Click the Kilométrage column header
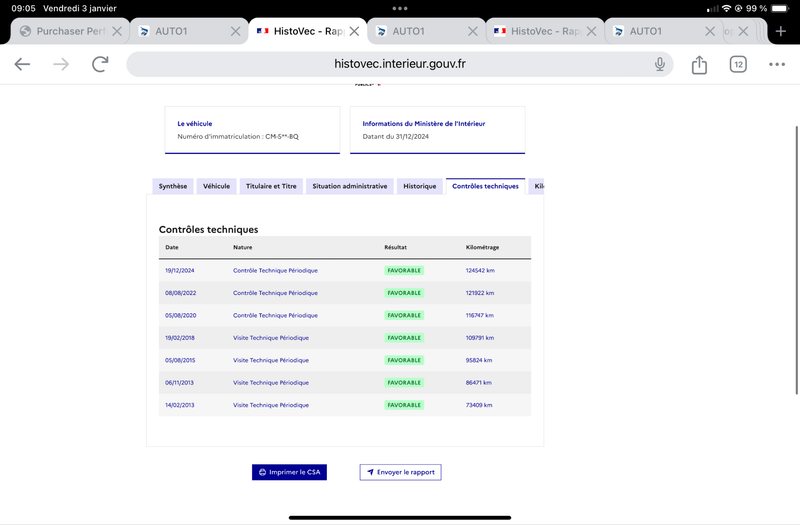This screenshot has height=525, width=800. pos(482,247)
